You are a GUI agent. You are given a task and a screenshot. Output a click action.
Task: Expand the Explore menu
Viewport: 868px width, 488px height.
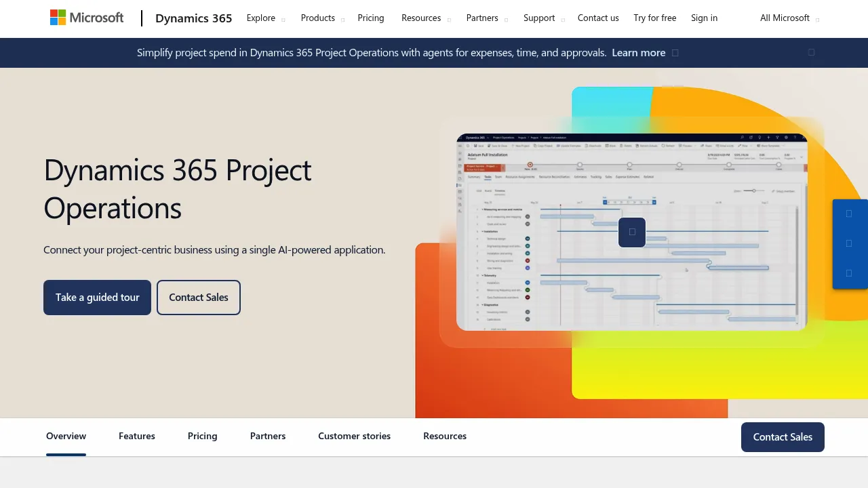tap(266, 18)
